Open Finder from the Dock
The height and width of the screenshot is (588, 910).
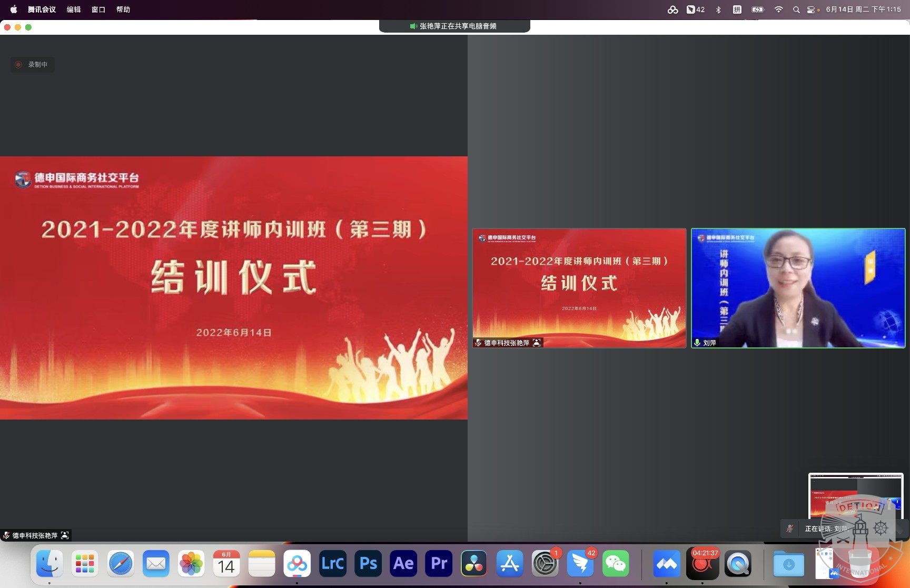click(50, 564)
